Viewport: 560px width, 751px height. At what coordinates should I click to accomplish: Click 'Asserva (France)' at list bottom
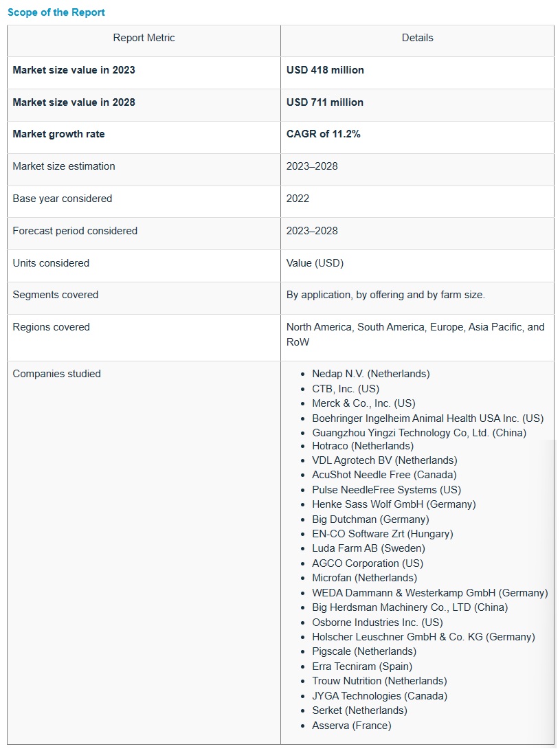(x=351, y=726)
